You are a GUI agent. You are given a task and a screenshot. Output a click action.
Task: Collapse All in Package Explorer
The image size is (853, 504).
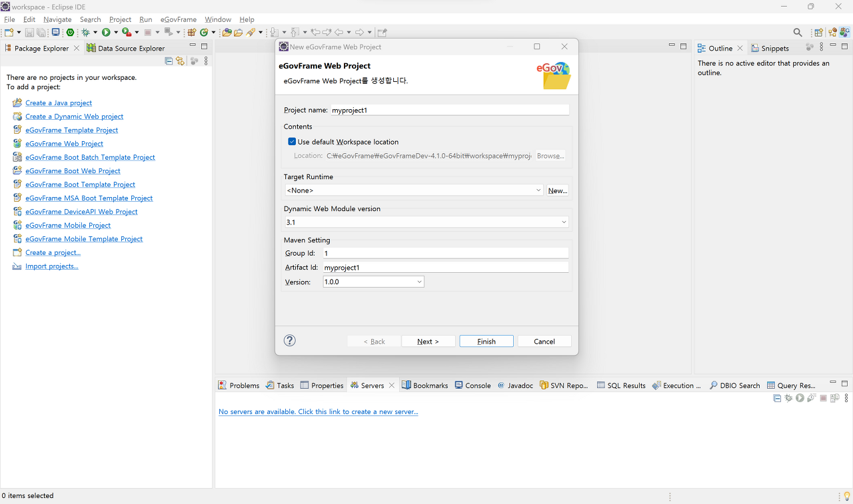coord(169,61)
